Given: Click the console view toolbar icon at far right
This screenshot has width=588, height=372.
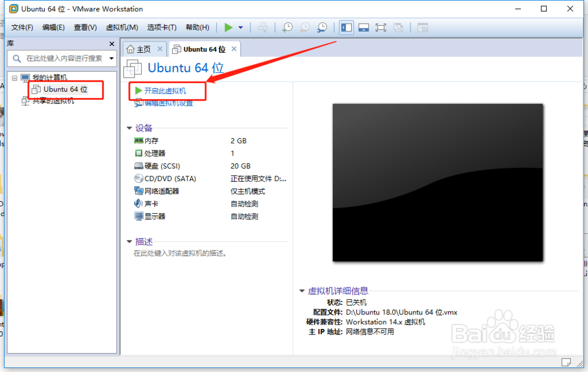Looking at the screenshot, I should click(423, 28).
